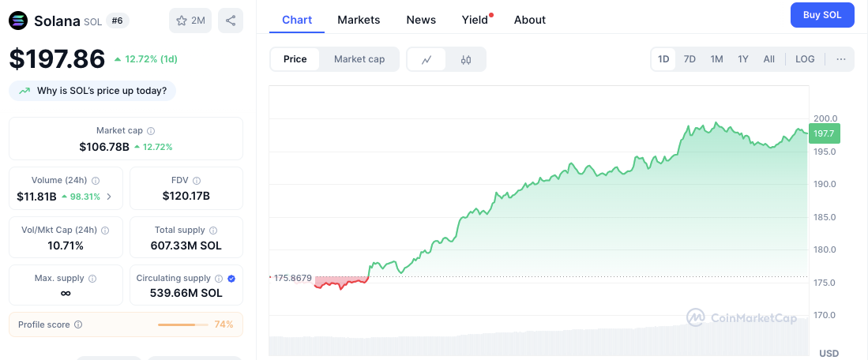The image size is (868, 360).
Task: Click the 74% profile score value
Action: coord(224,324)
